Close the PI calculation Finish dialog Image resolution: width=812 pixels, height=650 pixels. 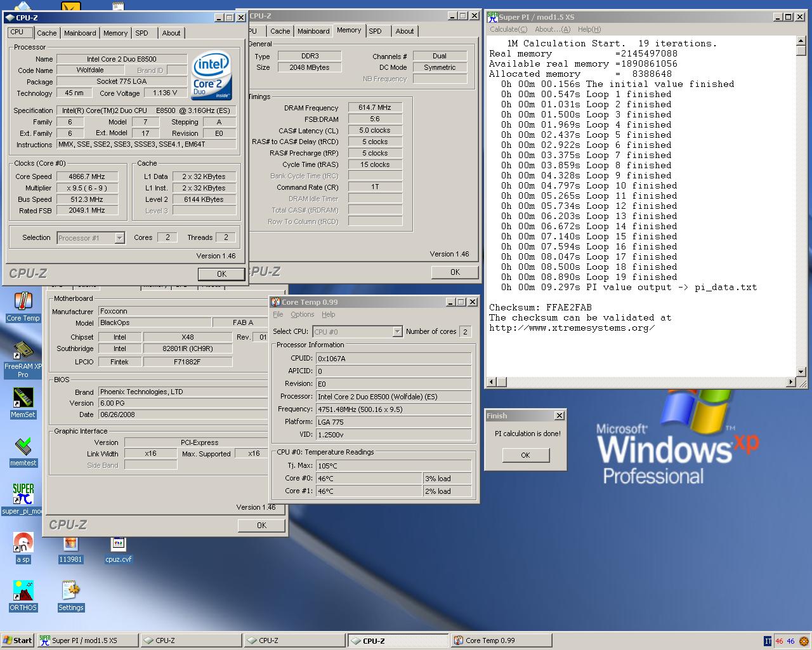pos(559,416)
